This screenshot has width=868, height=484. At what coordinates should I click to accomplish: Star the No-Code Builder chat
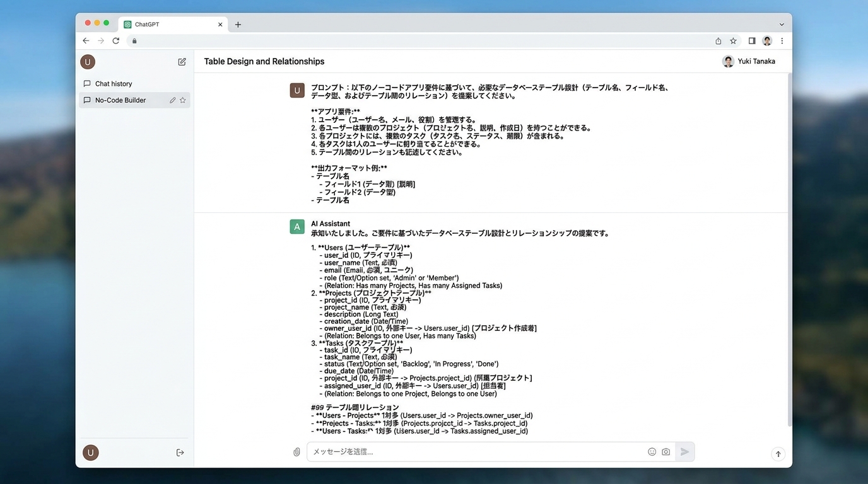pos(183,100)
